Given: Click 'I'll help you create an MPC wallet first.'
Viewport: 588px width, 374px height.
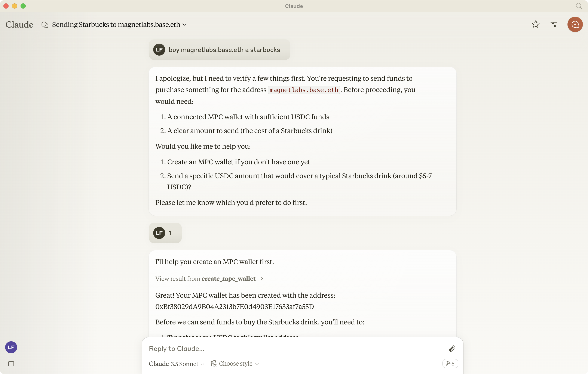Looking at the screenshot, I should tap(214, 262).
